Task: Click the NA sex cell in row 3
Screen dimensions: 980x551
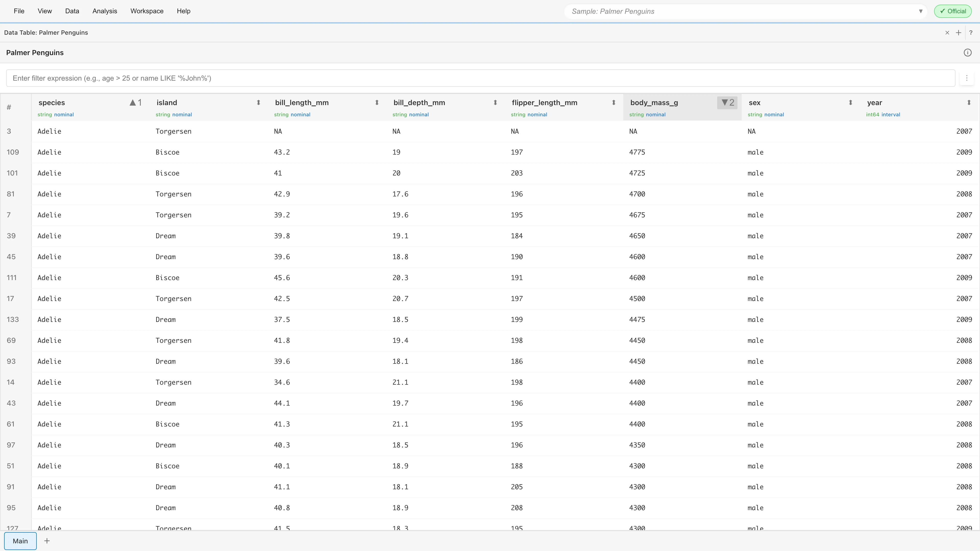Action: pyautogui.click(x=751, y=131)
